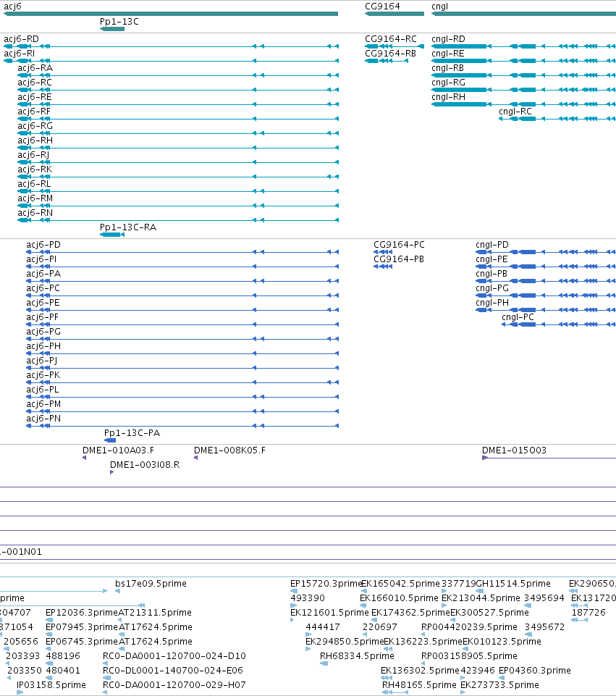Click the GH11514.5prime EST label
Screen dimensions: 616x696
coord(513,584)
